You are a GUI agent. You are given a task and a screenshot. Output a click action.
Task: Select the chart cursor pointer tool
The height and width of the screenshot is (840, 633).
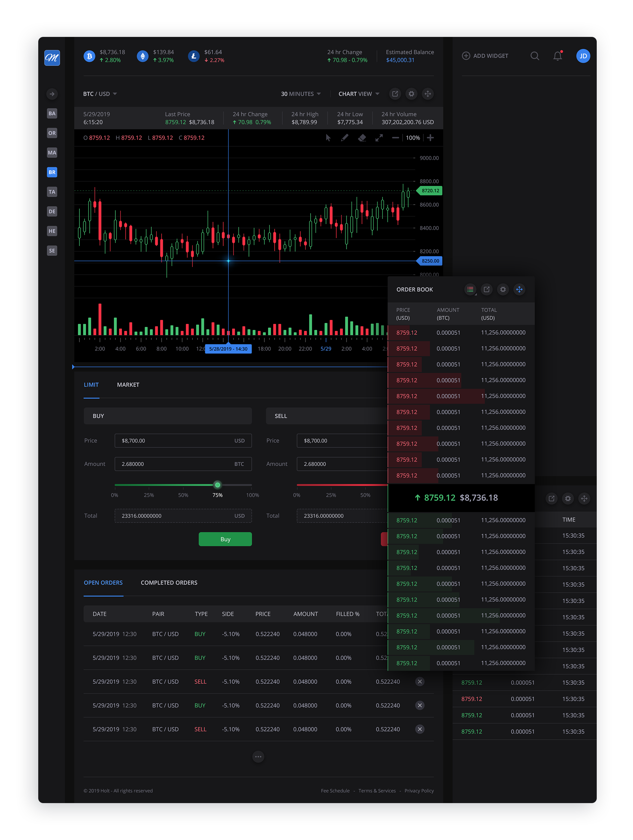coord(328,138)
